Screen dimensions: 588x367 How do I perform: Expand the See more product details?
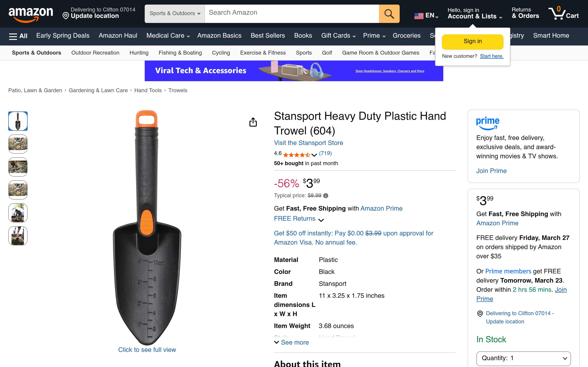tap(291, 342)
